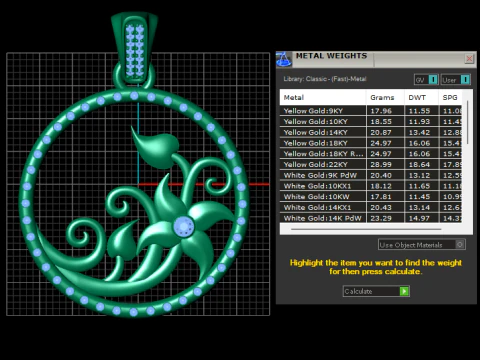The width and height of the screenshot is (480, 360).
Task: Click the 23.29 grams value
Action: coord(381,218)
